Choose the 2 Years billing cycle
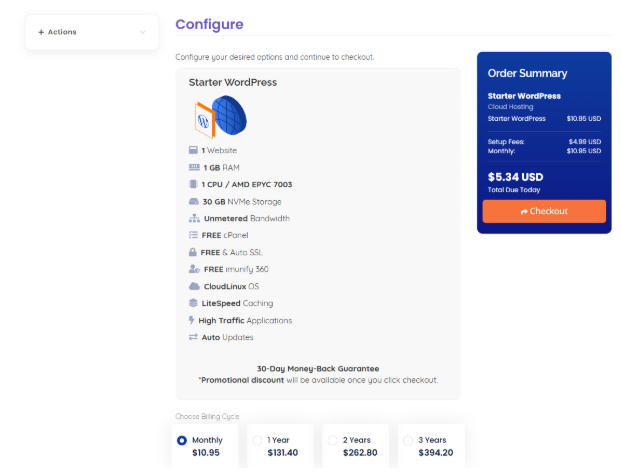This screenshot has width=621, height=472. tap(332, 440)
